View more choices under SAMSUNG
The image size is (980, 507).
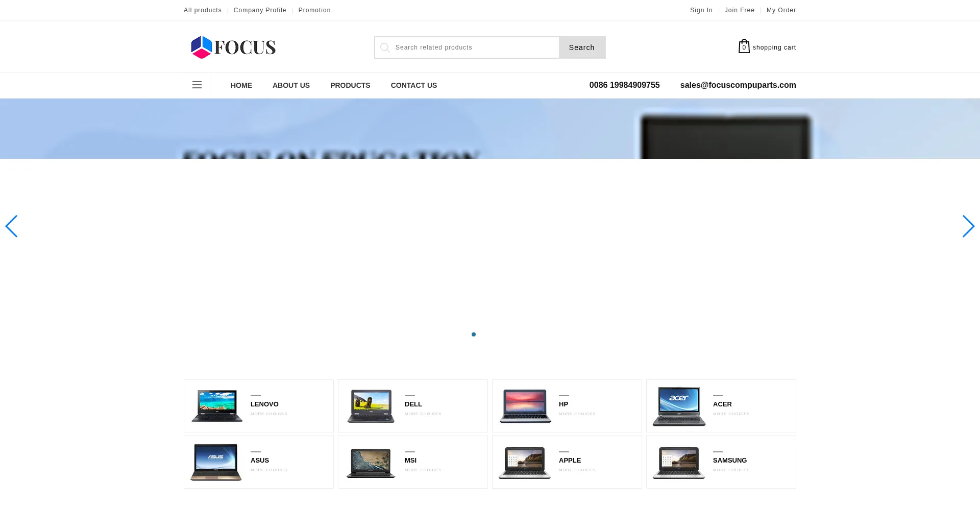731,470
